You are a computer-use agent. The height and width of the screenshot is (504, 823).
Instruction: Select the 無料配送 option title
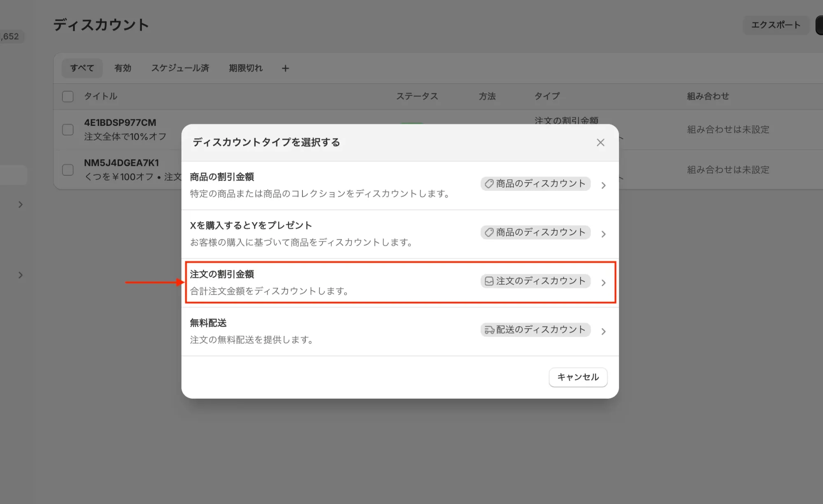click(208, 323)
